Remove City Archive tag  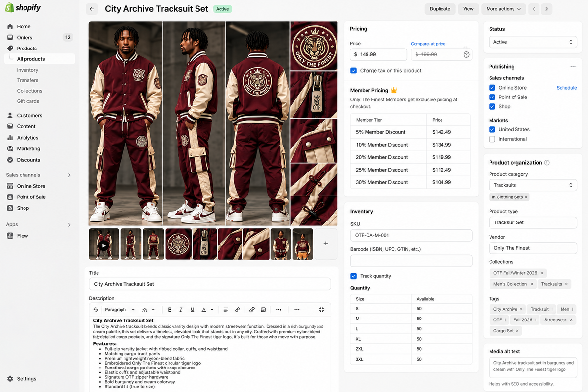pyautogui.click(x=521, y=309)
